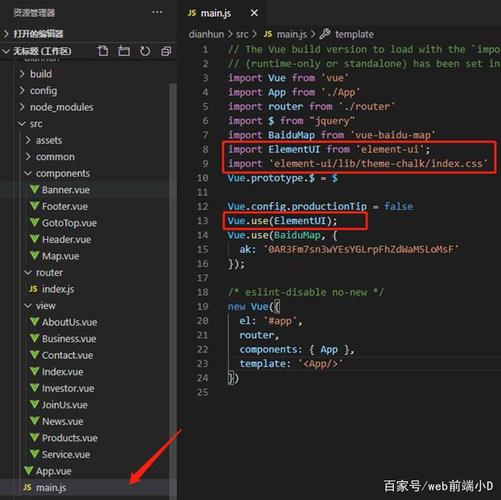Select the main.js editor tab
The height and width of the screenshot is (500, 501).
[x=215, y=13]
